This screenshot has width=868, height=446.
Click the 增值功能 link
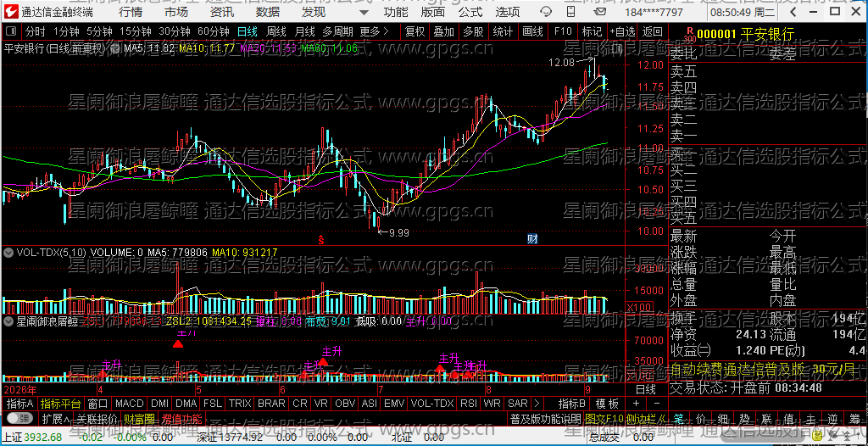tap(182, 418)
